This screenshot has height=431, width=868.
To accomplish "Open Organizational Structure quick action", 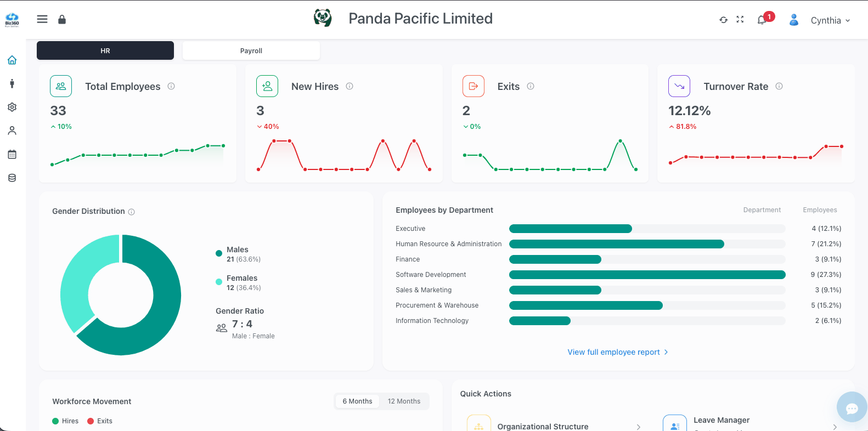I will 543,426.
